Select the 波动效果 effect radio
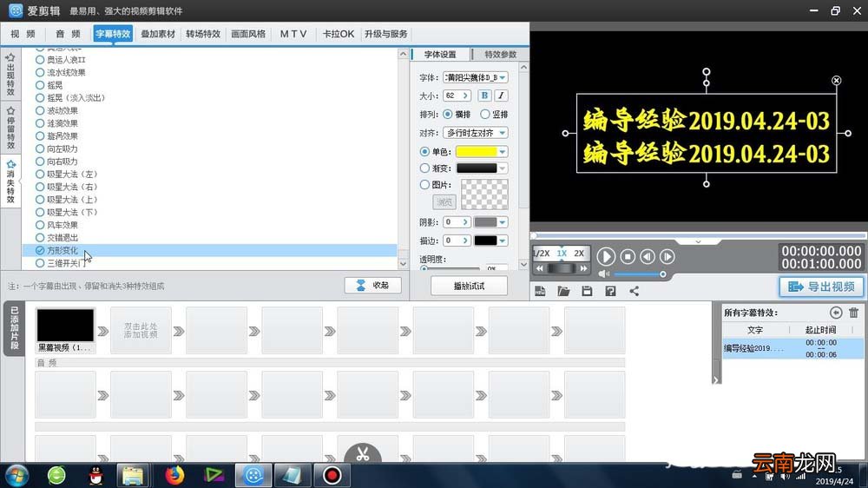The height and width of the screenshot is (488, 868). (x=40, y=111)
